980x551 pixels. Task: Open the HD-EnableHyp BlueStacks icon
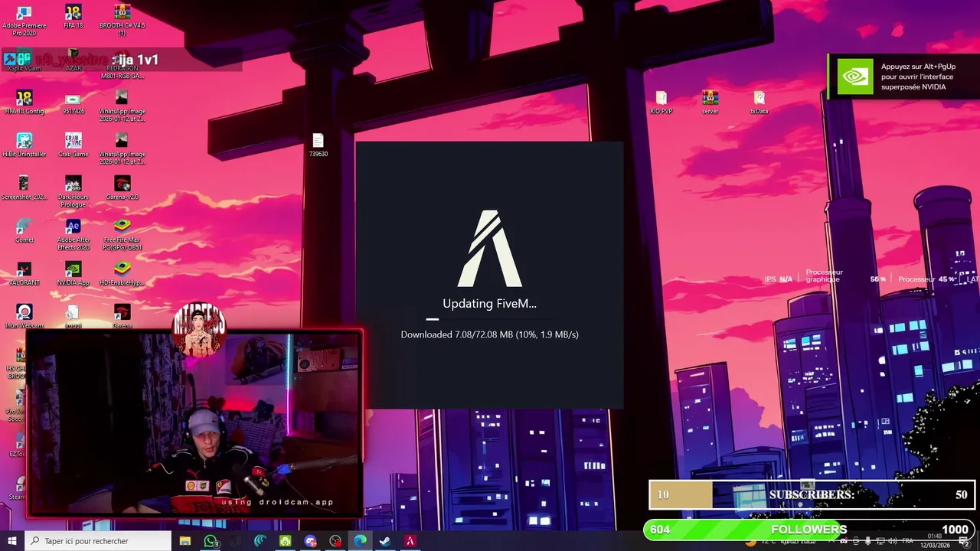tap(122, 274)
